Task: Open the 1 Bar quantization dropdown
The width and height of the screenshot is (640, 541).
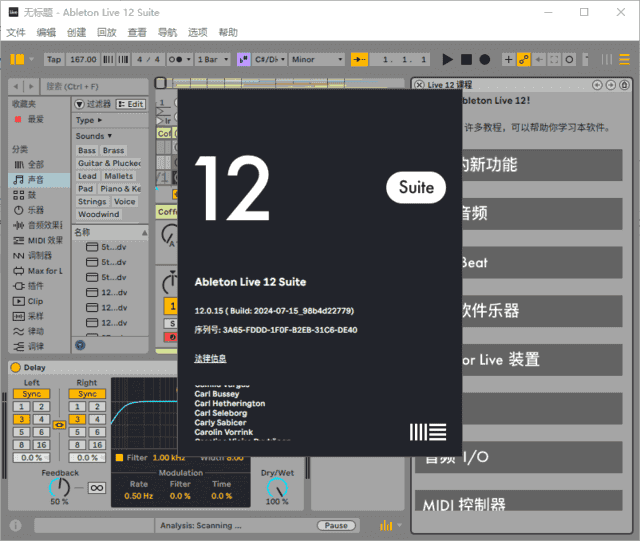Action: pos(213,60)
